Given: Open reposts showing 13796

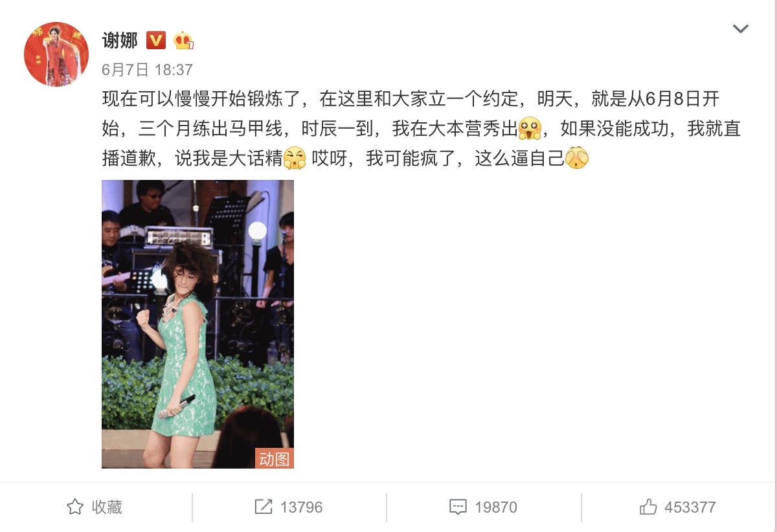Looking at the screenshot, I should point(289,507).
